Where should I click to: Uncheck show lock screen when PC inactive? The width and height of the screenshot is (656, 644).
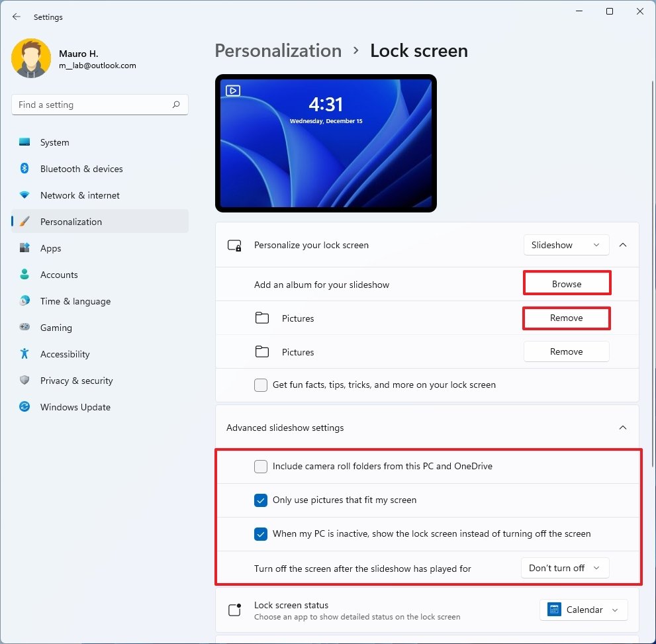(x=261, y=534)
